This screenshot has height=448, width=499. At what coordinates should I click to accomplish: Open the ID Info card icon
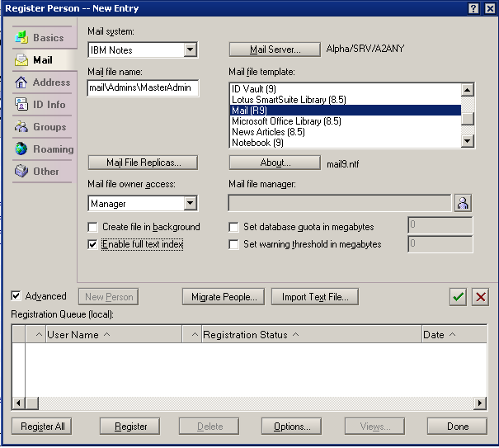pos(21,105)
